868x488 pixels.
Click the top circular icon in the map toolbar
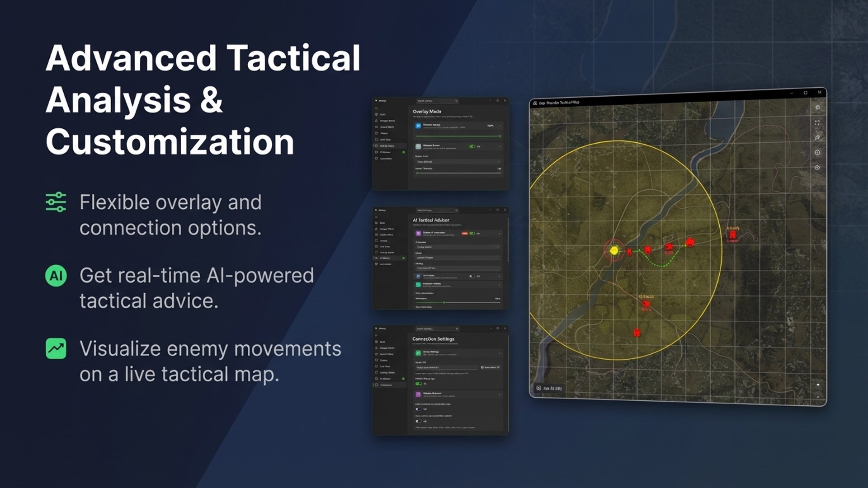click(x=817, y=108)
